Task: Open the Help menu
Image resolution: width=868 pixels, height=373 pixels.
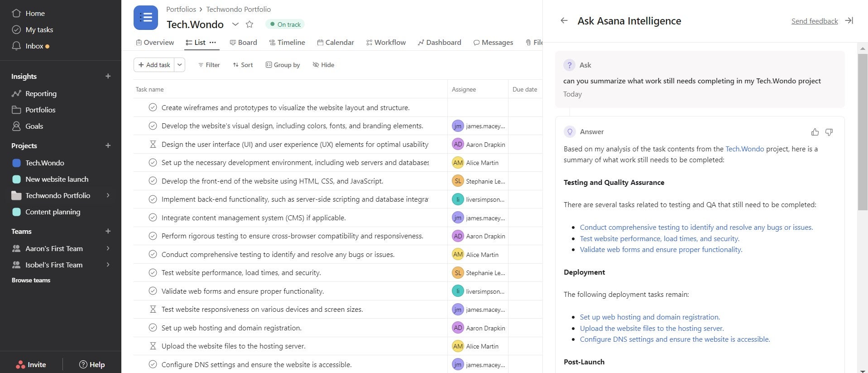Action: [x=92, y=364]
